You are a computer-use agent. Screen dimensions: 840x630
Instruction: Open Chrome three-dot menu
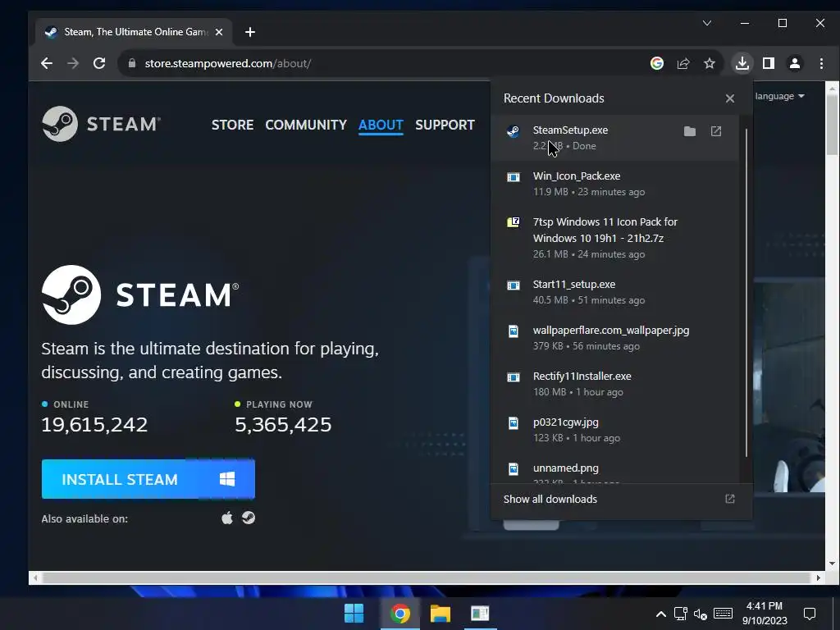pyautogui.click(x=821, y=63)
